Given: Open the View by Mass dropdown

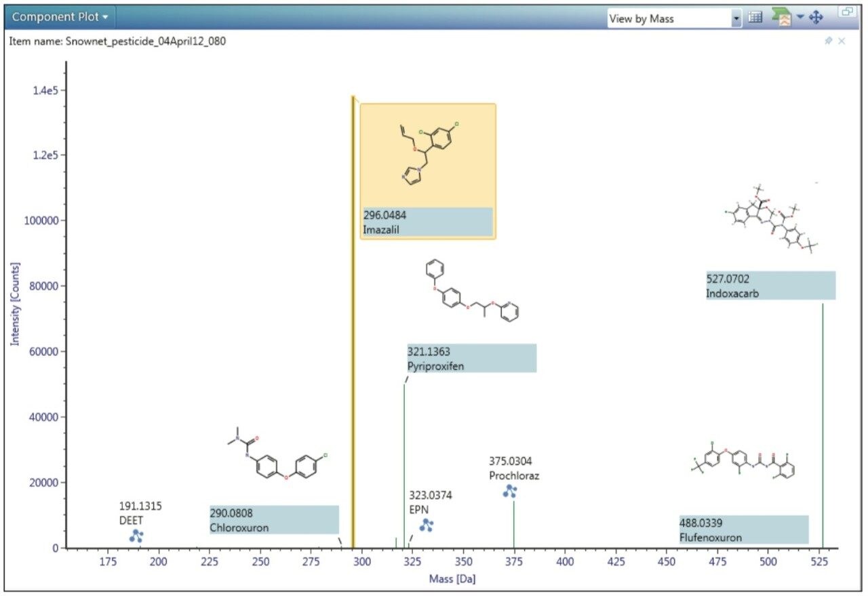Looking at the screenshot, I should [x=736, y=19].
